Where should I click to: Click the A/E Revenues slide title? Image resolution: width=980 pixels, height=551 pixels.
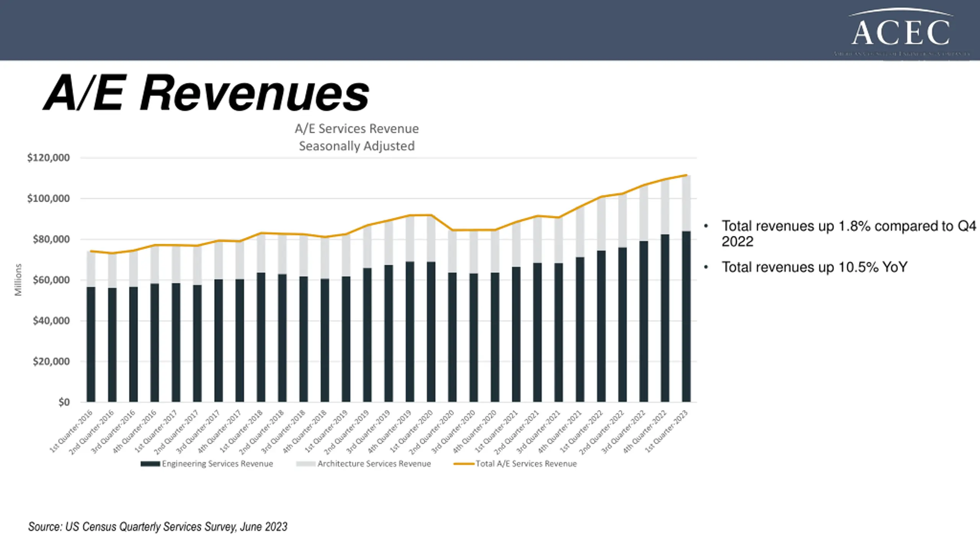point(207,93)
